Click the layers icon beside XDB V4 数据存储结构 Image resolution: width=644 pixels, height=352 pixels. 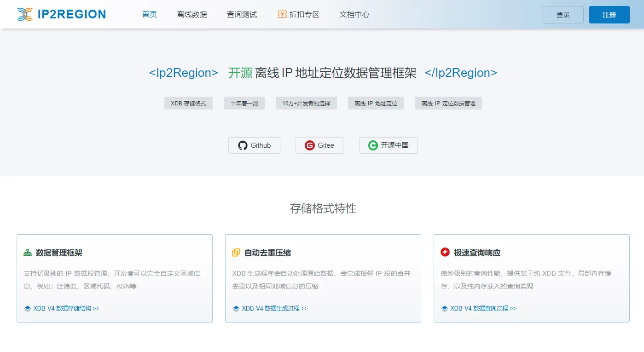(28, 309)
